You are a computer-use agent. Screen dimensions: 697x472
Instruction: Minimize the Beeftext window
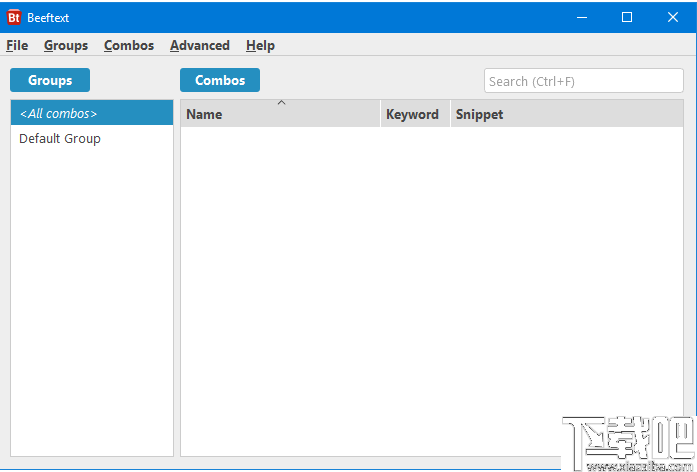tap(582, 17)
